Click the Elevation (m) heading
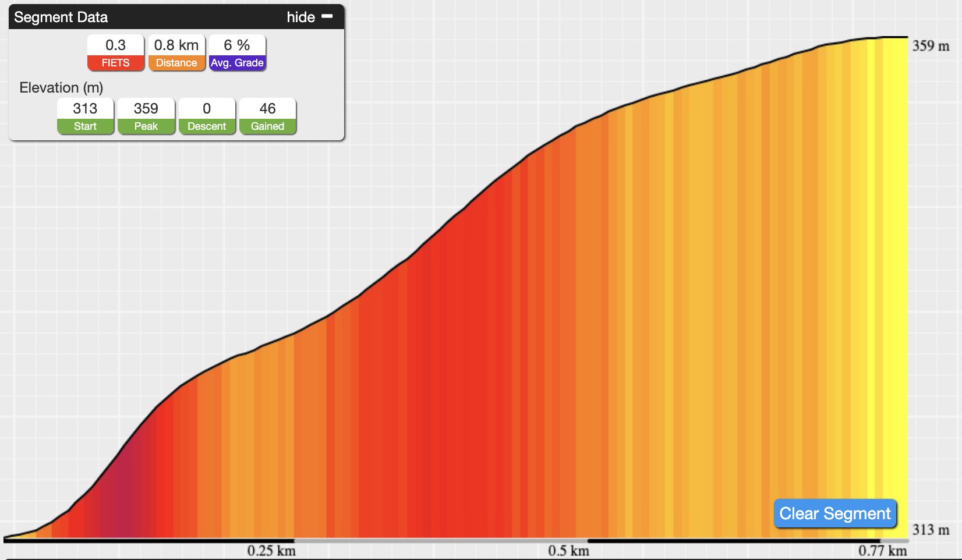 [x=61, y=88]
